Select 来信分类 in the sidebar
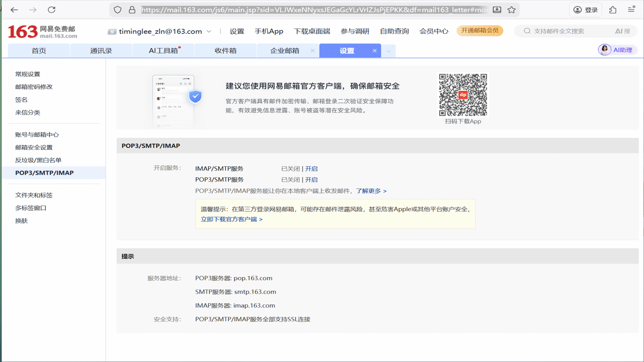 (28, 112)
